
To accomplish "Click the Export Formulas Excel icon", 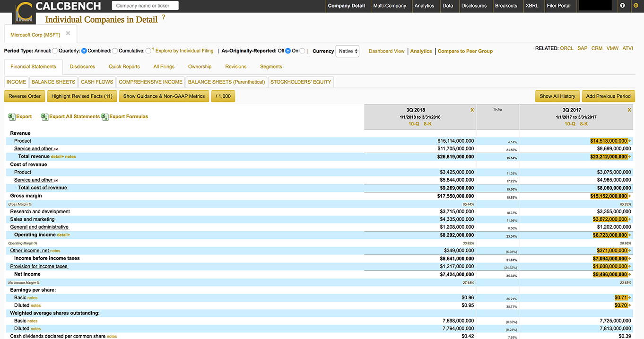I will coord(105,117).
